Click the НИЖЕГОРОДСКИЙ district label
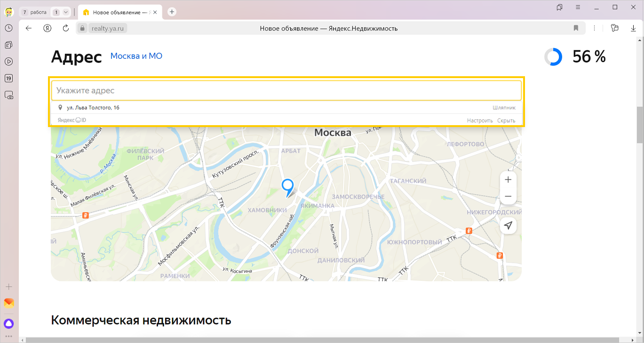The image size is (644, 343). click(493, 213)
